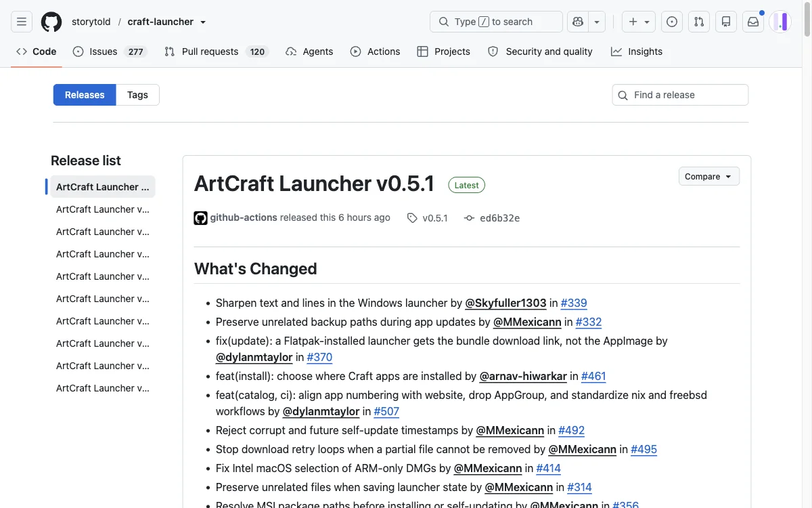Open the Compare dropdown
This screenshot has height=508, width=812.
(708, 176)
